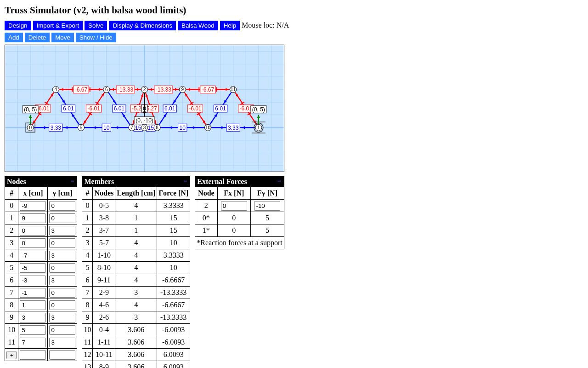Click the y field of node 9
Image resolution: width=588 pixels, height=368 pixels.
(62, 318)
